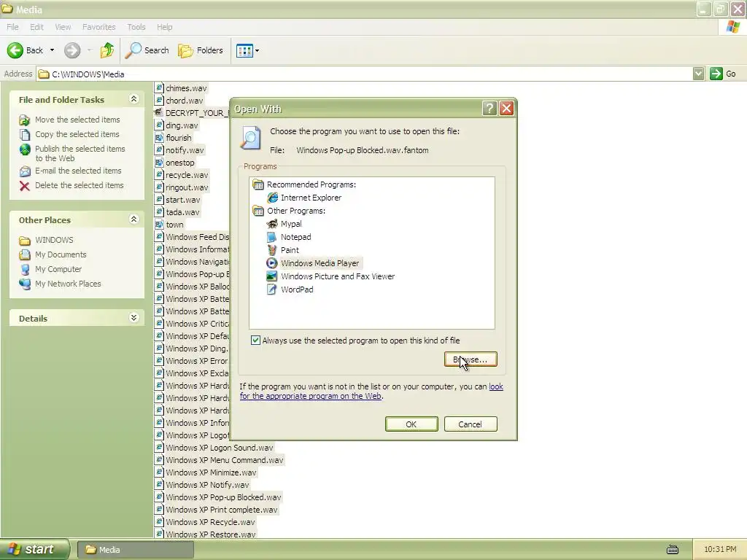Open the Search pane from the toolbar

[147, 50]
